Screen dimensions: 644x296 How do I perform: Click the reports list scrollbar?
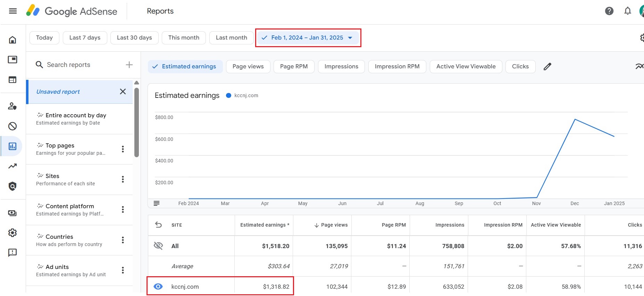point(136,122)
